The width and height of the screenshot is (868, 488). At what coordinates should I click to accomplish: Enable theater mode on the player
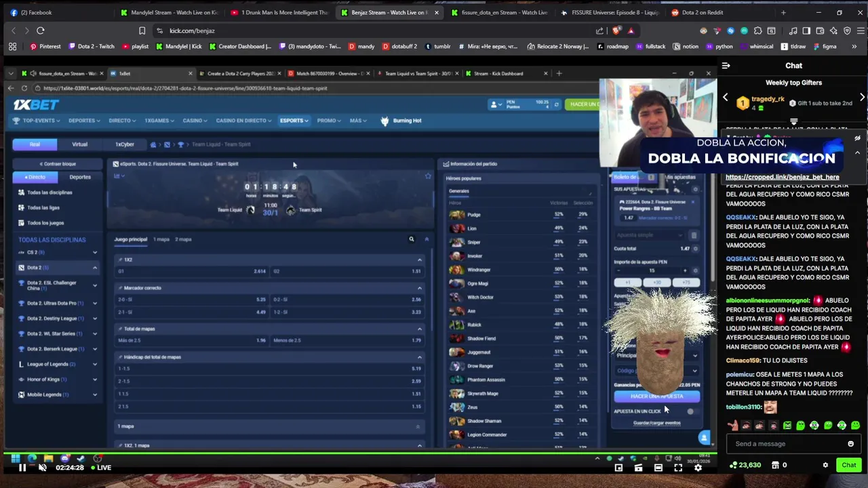point(658,468)
